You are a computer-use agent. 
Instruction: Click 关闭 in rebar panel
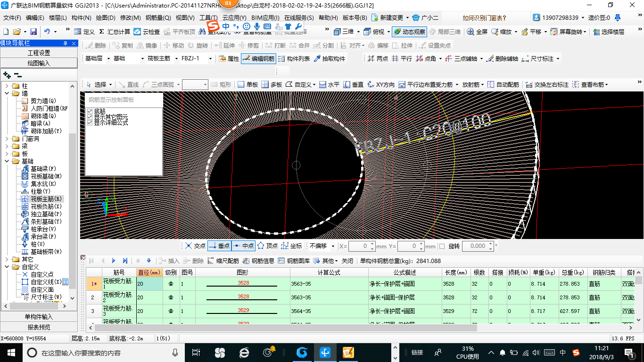pyautogui.click(x=347, y=261)
